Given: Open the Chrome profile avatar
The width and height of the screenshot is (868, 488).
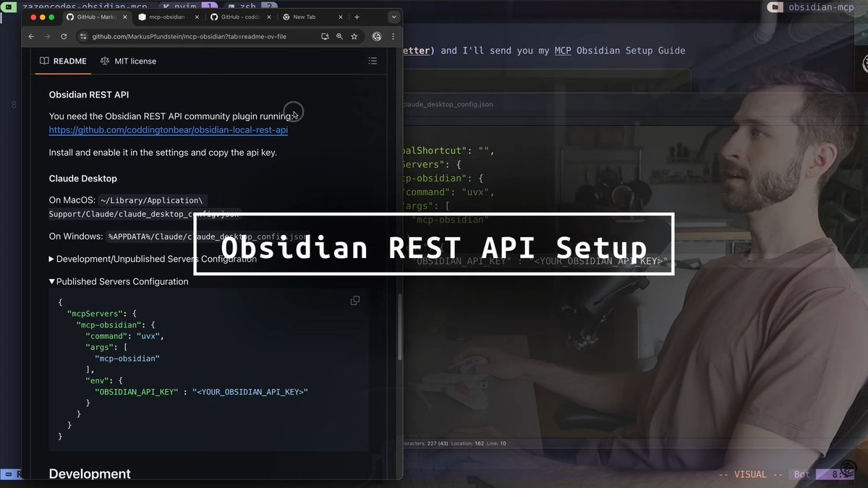Looking at the screenshot, I should pos(377,36).
